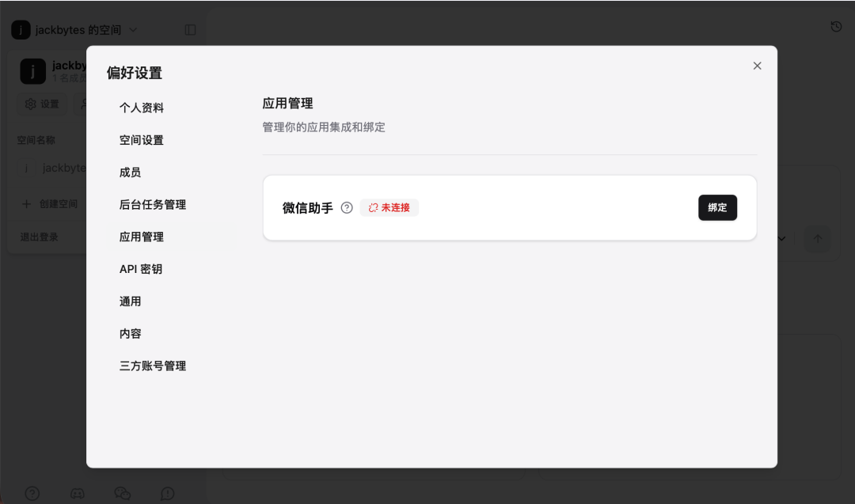Click the 绑定 button for 微信助手
This screenshot has height=504, width=855.
pyautogui.click(x=717, y=207)
